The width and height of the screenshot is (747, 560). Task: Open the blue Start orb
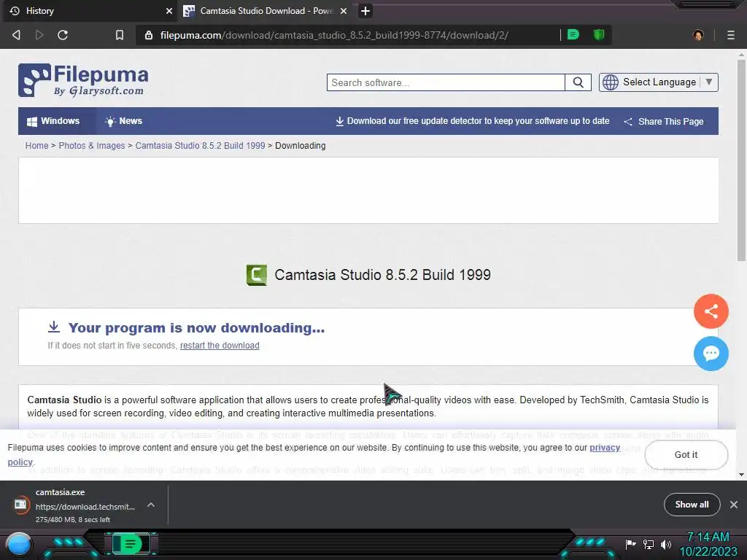pyautogui.click(x=19, y=544)
